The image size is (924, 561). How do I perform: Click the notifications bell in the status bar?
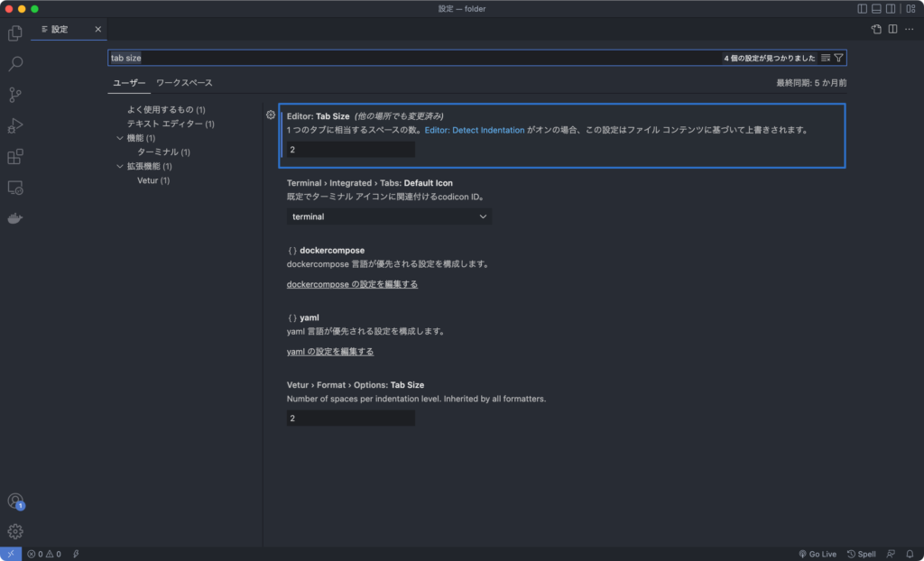910,553
